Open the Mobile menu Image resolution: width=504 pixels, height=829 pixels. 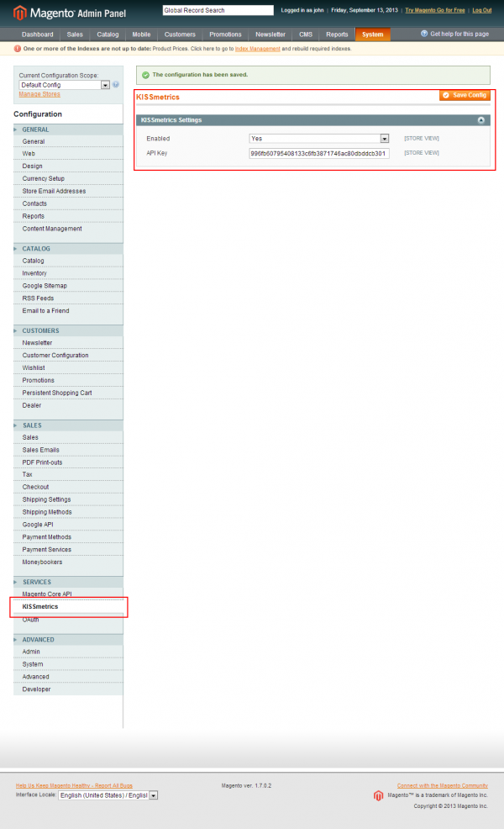(142, 34)
